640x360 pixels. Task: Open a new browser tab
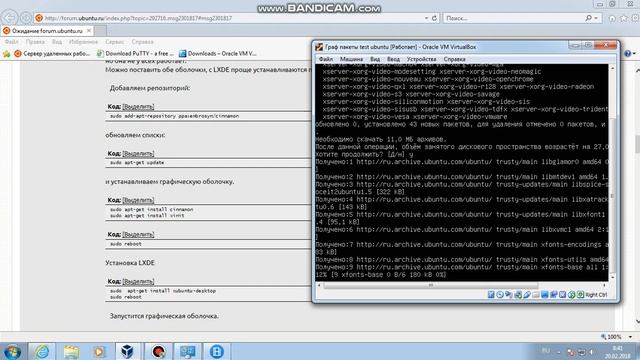100,31
